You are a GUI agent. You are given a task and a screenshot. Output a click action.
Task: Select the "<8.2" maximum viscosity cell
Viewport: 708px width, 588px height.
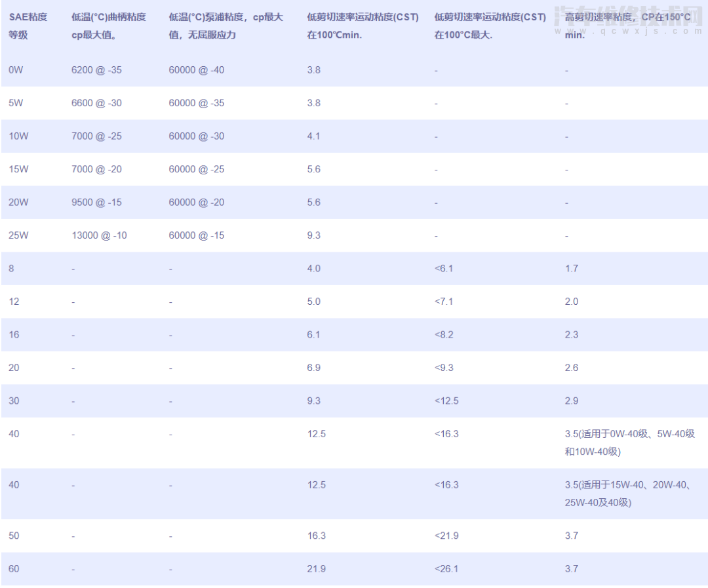click(x=444, y=334)
